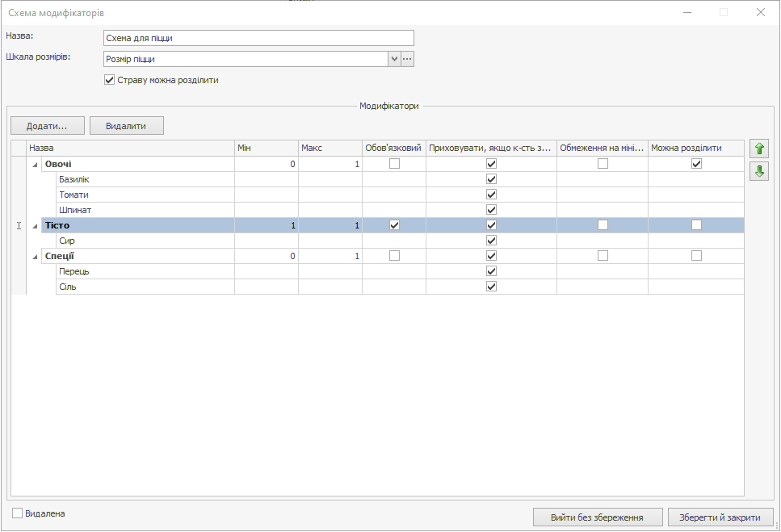Image resolution: width=781 pixels, height=532 pixels.
Task: Uncheck Можна розділити for Овочі row
Action: pos(696,164)
